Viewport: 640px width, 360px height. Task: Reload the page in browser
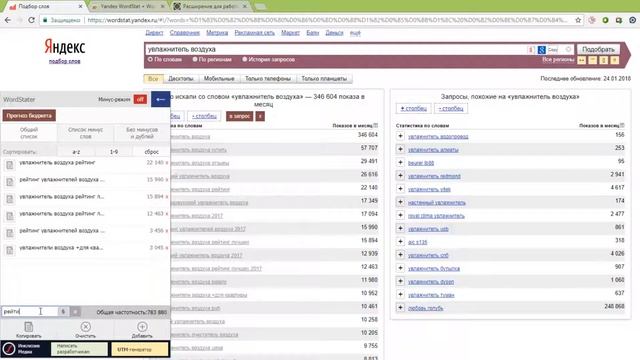(31, 20)
